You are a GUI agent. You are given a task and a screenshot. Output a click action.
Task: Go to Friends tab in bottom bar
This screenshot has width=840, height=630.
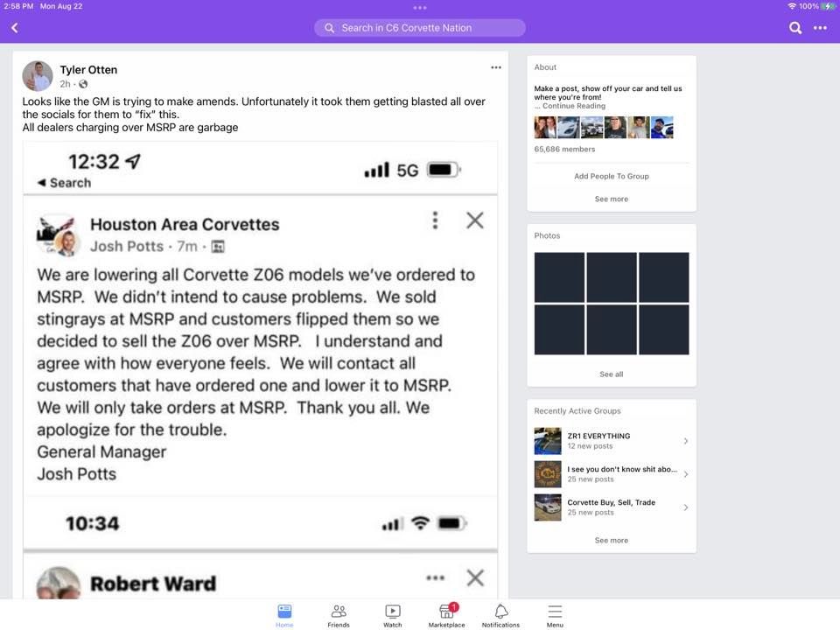(x=339, y=615)
